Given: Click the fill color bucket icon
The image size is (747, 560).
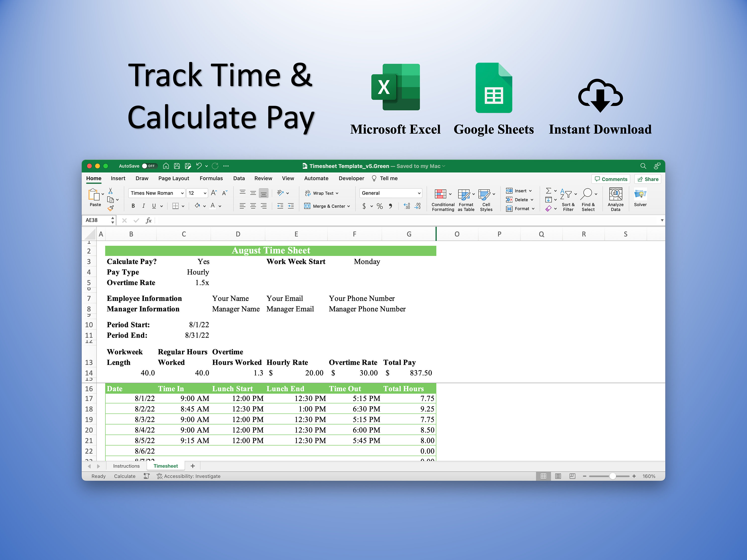Looking at the screenshot, I should click(197, 206).
